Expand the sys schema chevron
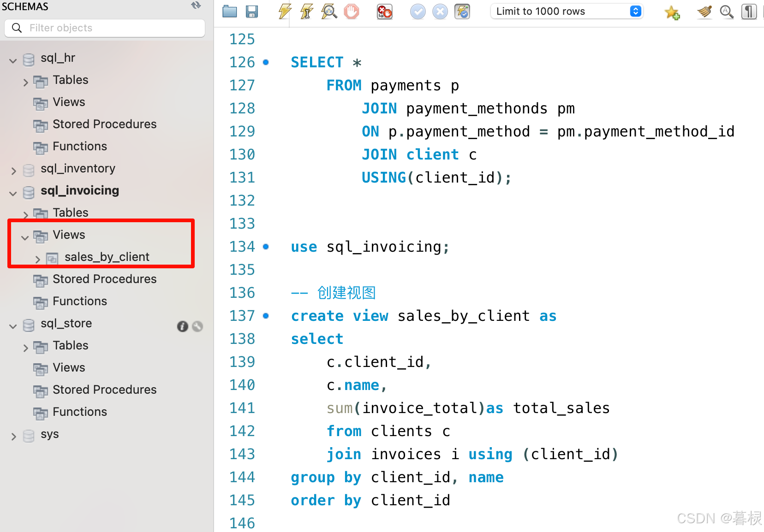This screenshot has width=764, height=532. tap(13, 437)
